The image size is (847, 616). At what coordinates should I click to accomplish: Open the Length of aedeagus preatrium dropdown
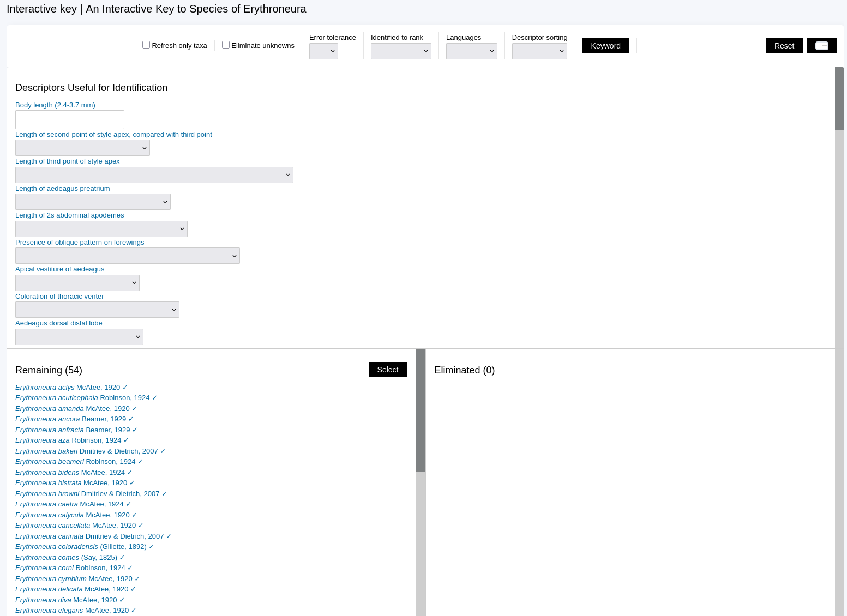93,202
